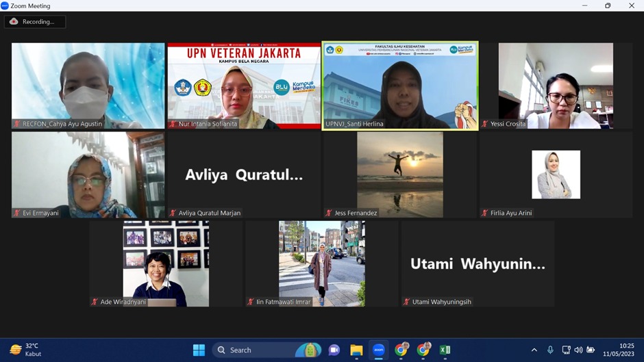Expand the hidden system tray icons chevron

(534, 350)
